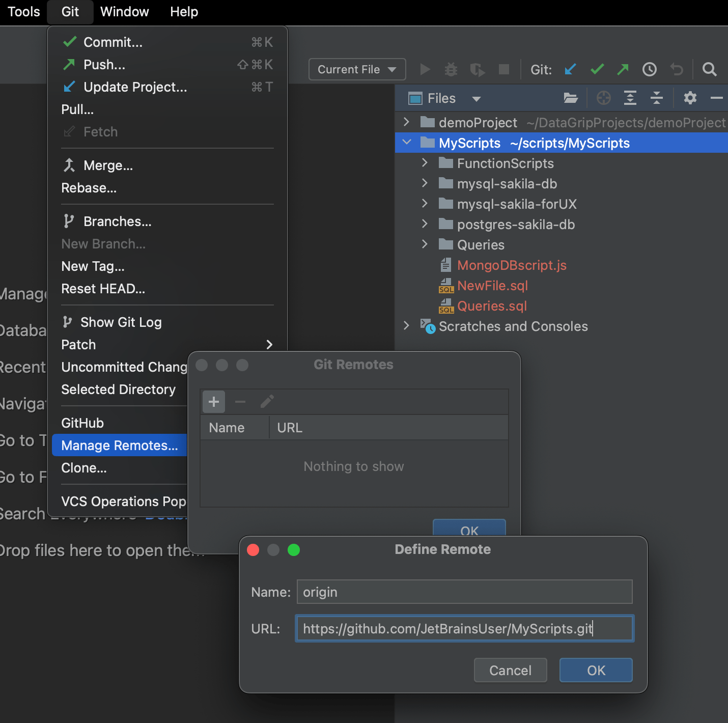Add a new remote with plus button
Screen dimensions: 728x723
214,402
